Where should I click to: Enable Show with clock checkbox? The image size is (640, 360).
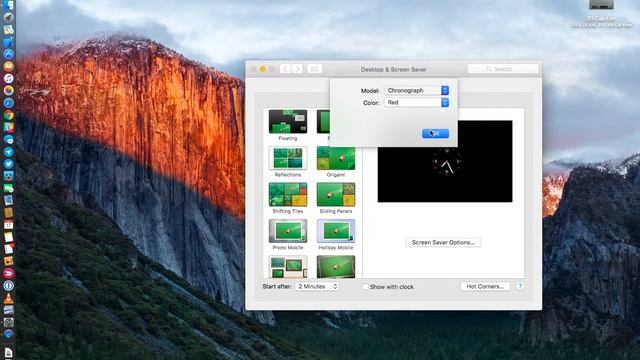(x=365, y=287)
